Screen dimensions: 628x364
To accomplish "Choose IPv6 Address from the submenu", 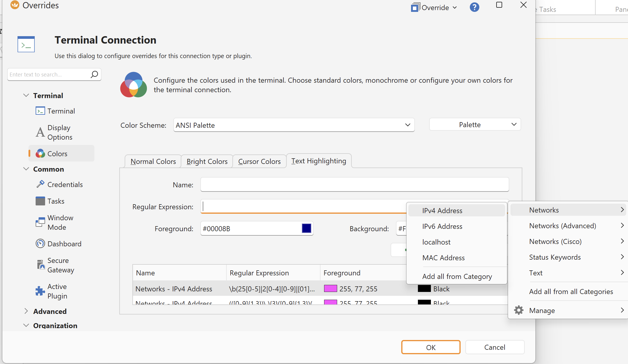I will coord(442,226).
